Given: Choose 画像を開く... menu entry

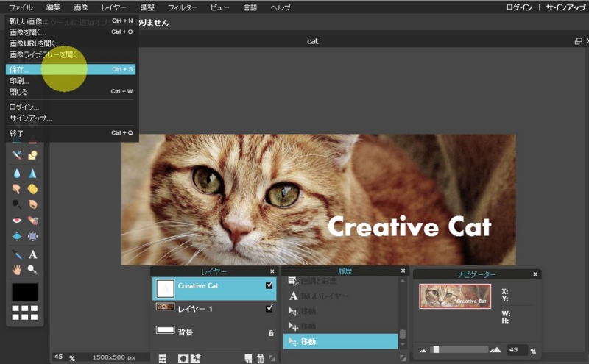Looking at the screenshot, I should 71,32.
